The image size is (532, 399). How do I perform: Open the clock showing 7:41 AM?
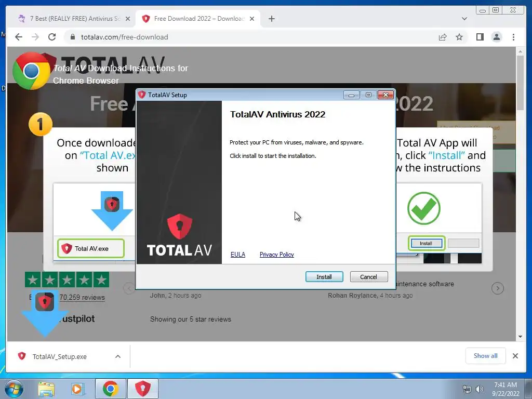coord(506,389)
